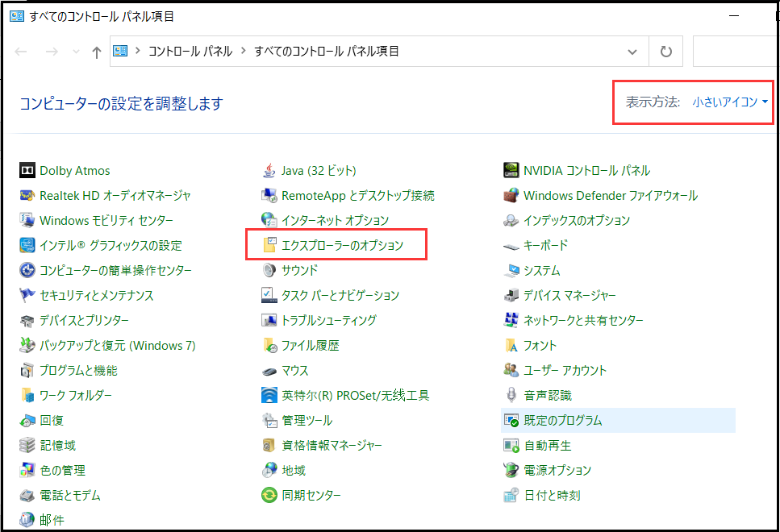Open the 英特尔(R) PROSet/无线工具 link
Screen dimensions: 780x532
[356, 395]
